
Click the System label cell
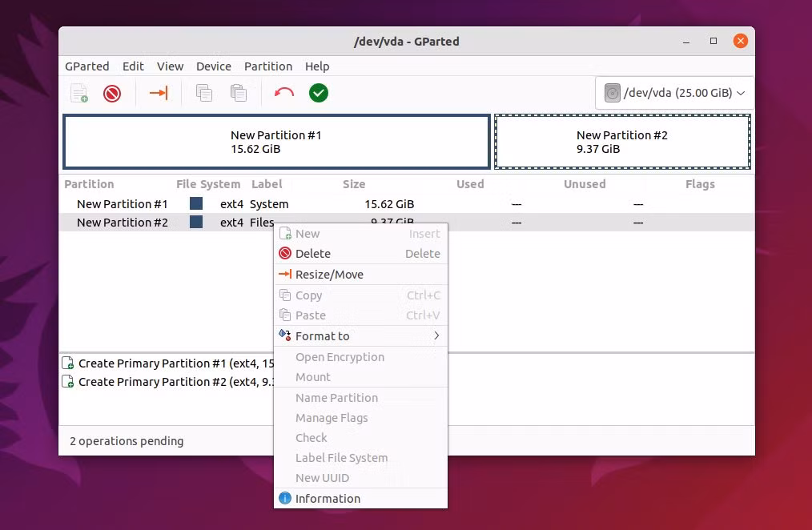[269, 204]
